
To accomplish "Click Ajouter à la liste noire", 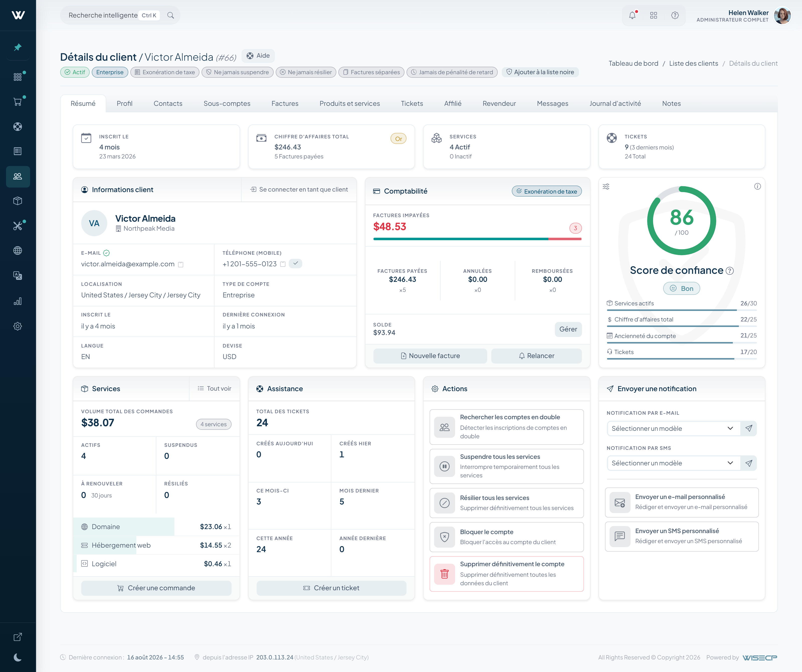I will pos(540,72).
